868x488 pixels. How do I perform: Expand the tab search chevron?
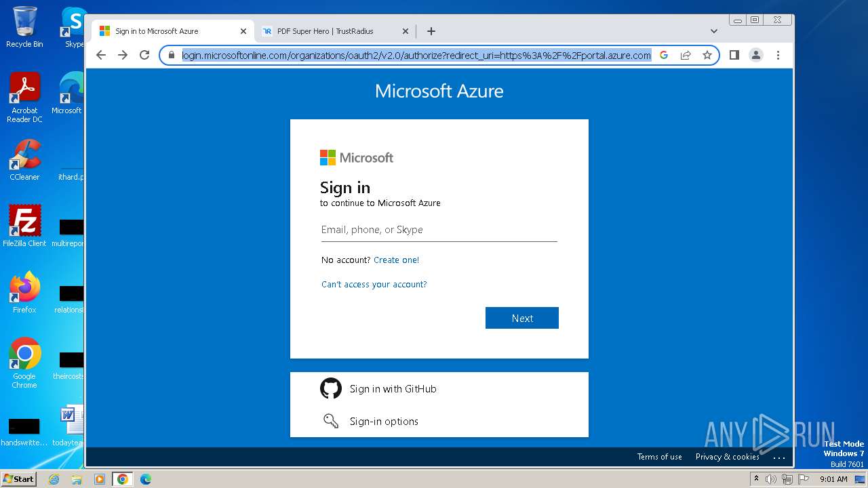714,30
